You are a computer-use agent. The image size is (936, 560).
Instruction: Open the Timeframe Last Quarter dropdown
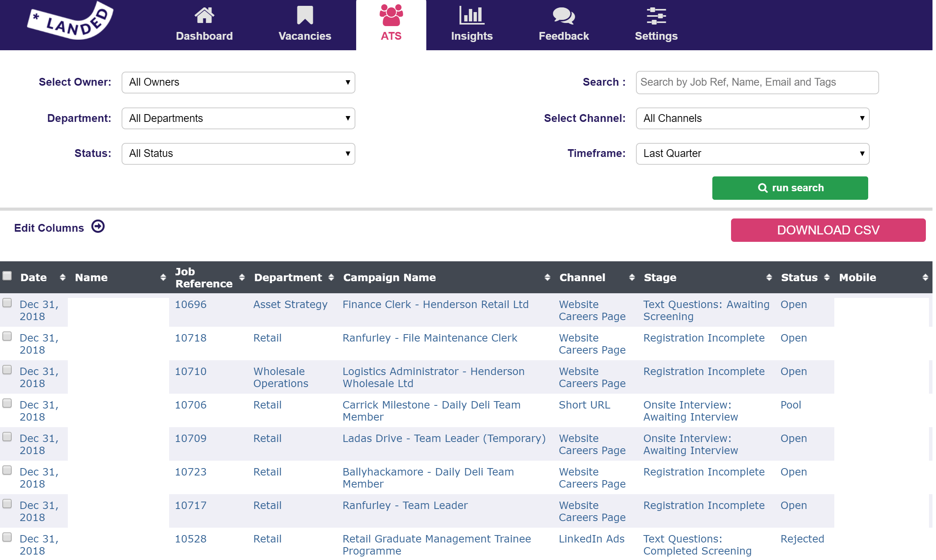752,153
